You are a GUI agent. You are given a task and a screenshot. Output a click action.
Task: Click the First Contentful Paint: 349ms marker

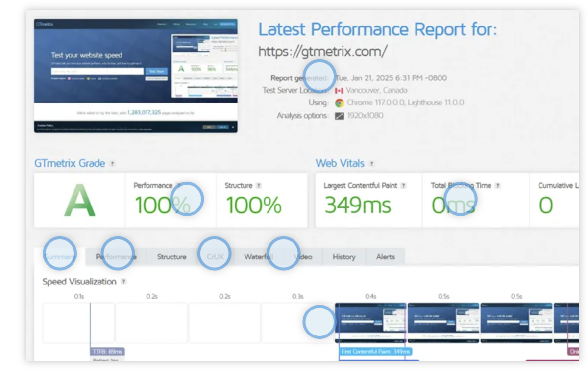(x=375, y=352)
